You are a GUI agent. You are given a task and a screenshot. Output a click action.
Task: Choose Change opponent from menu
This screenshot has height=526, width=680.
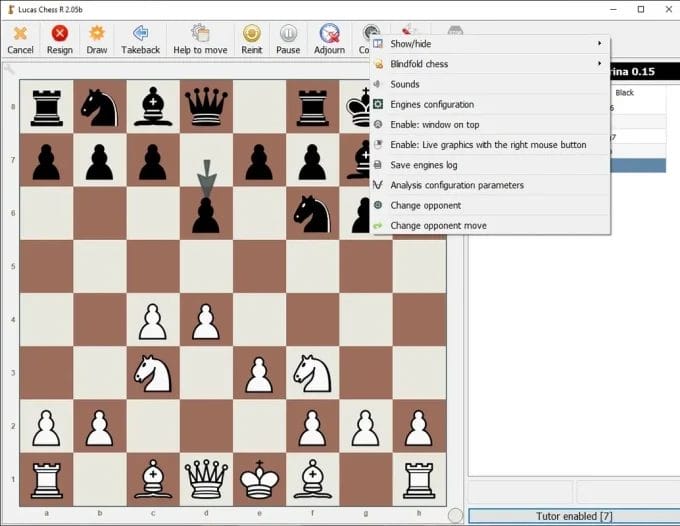point(426,205)
